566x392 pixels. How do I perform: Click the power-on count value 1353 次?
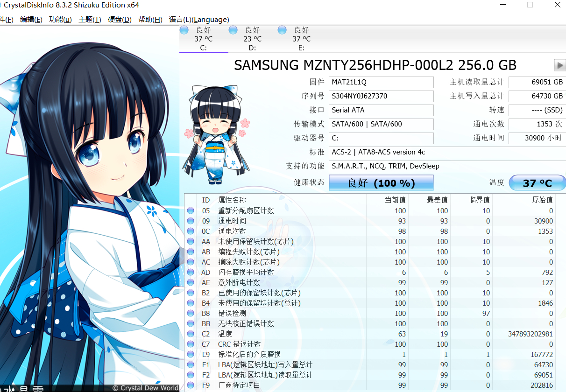(x=537, y=124)
